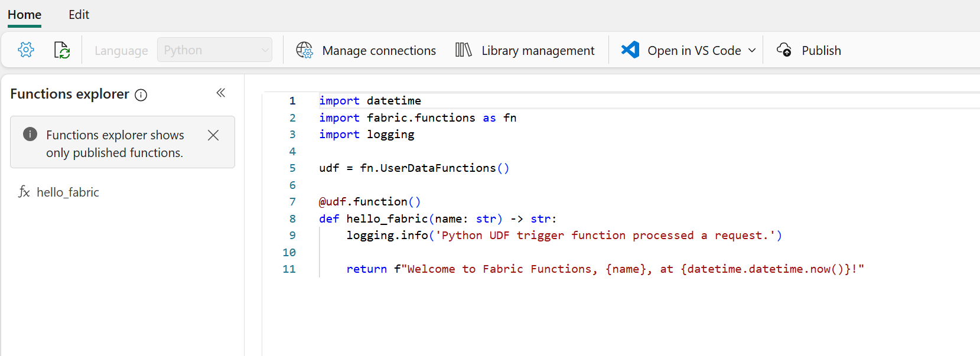Collapse the Functions explorer panel
Viewport: 980px width, 356px height.
click(x=221, y=93)
